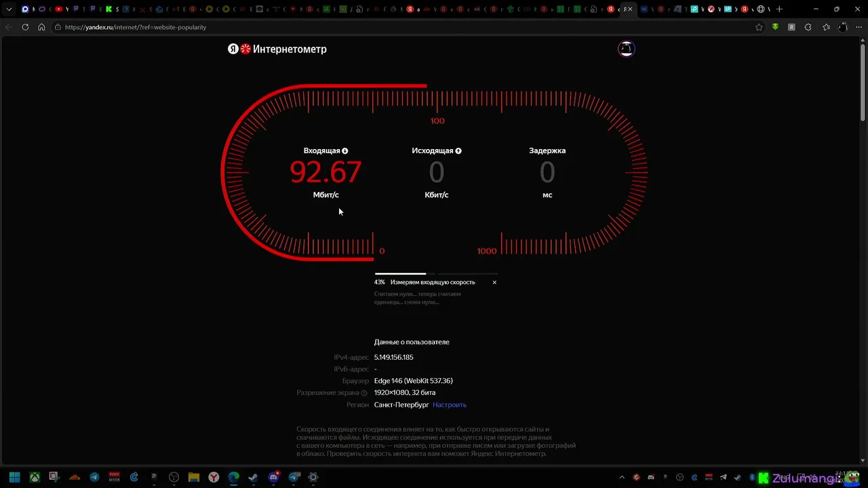This screenshot has width=868, height=488.
Task: Select IPv4 address "5.149.156.185"
Action: tap(393, 357)
